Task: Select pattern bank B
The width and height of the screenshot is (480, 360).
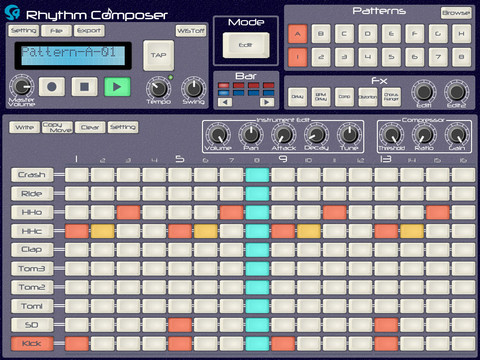Action: pyautogui.click(x=321, y=34)
